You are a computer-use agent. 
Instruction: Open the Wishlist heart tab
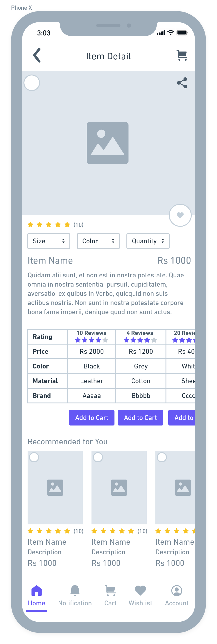tap(140, 595)
